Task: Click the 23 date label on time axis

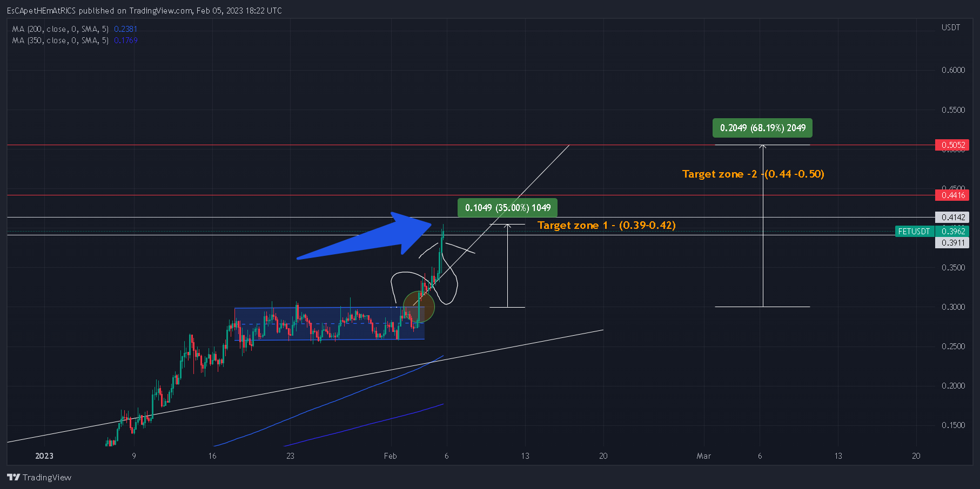Action: [290, 456]
